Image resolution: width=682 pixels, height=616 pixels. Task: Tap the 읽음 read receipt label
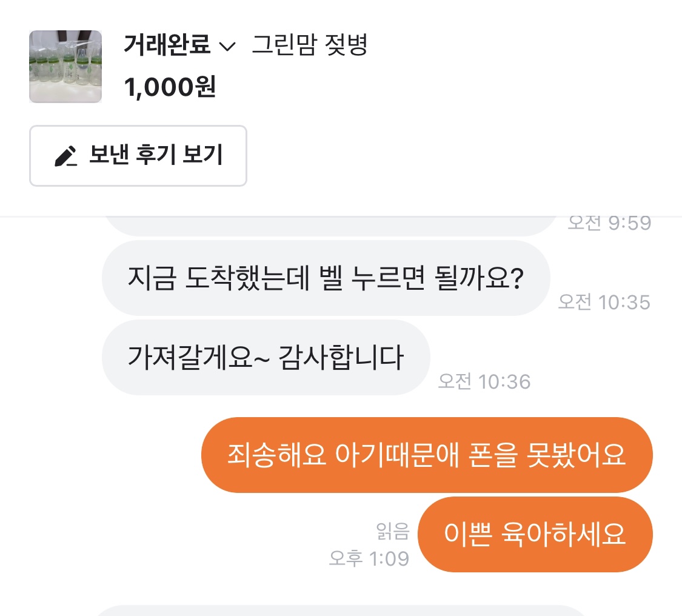click(x=393, y=532)
